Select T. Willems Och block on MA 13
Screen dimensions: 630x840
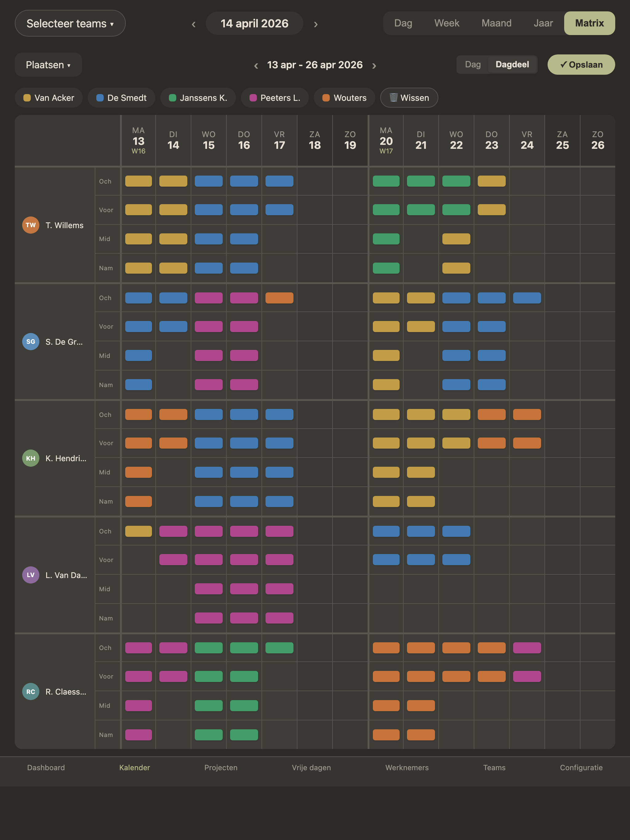coord(138,181)
